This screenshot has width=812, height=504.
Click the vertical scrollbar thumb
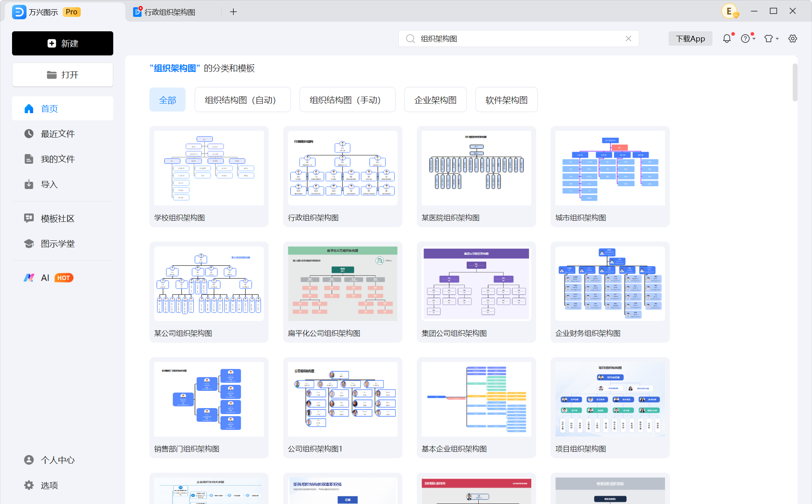pos(795,83)
